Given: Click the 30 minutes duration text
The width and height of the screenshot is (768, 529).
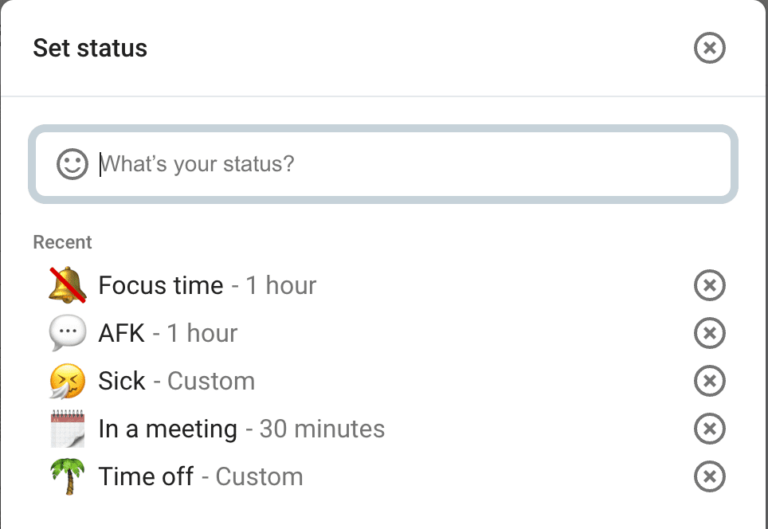Looking at the screenshot, I should tap(322, 429).
